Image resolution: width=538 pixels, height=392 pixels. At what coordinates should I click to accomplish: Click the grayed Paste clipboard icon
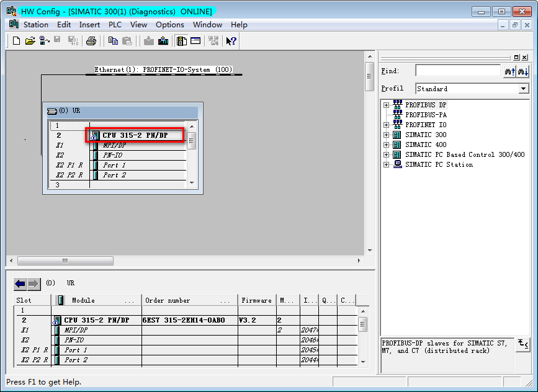tap(127, 41)
